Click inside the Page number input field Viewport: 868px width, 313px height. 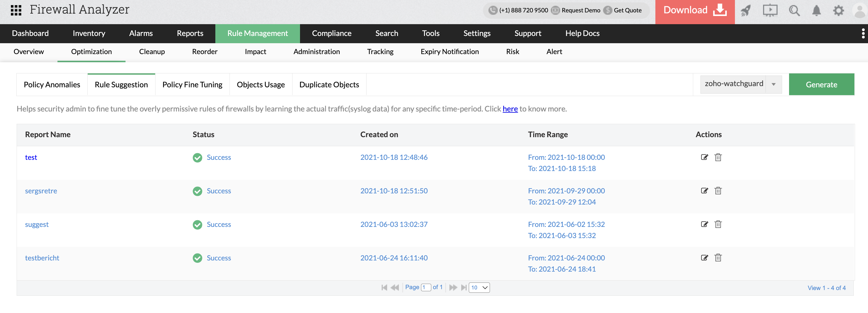coord(426,287)
